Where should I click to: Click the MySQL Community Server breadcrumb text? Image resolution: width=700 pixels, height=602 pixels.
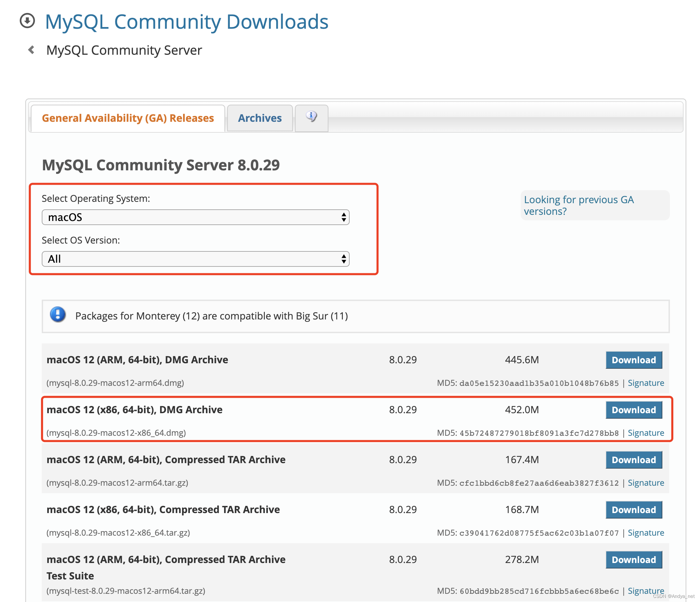coord(124,50)
